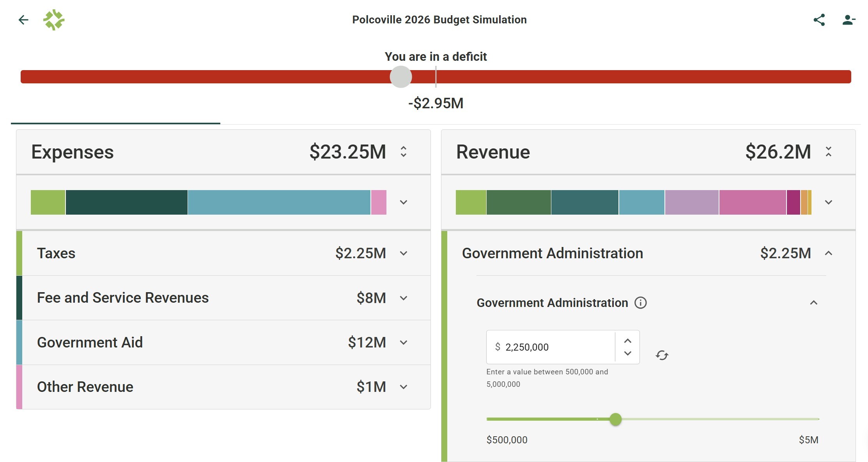Screen dimensions: 868x462
Task: Click the $1M Other Revenue amount
Action: [371, 387]
